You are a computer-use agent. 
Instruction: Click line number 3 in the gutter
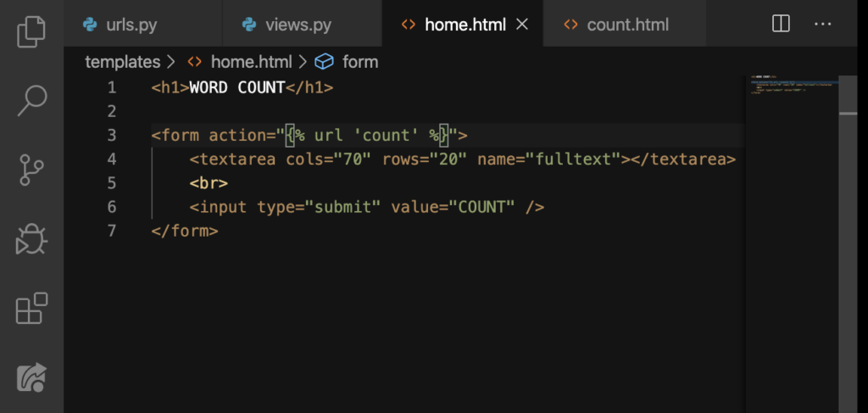coord(112,135)
